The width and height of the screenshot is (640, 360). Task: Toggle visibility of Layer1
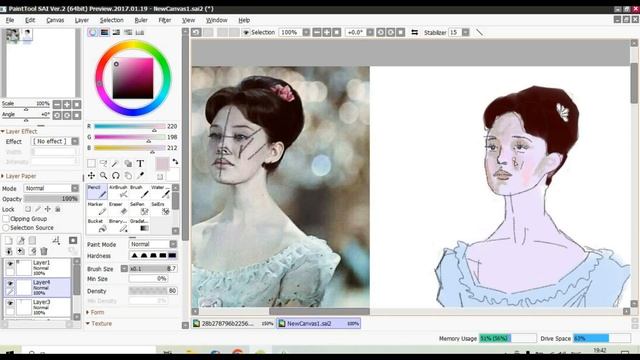[x=10, y=264]
